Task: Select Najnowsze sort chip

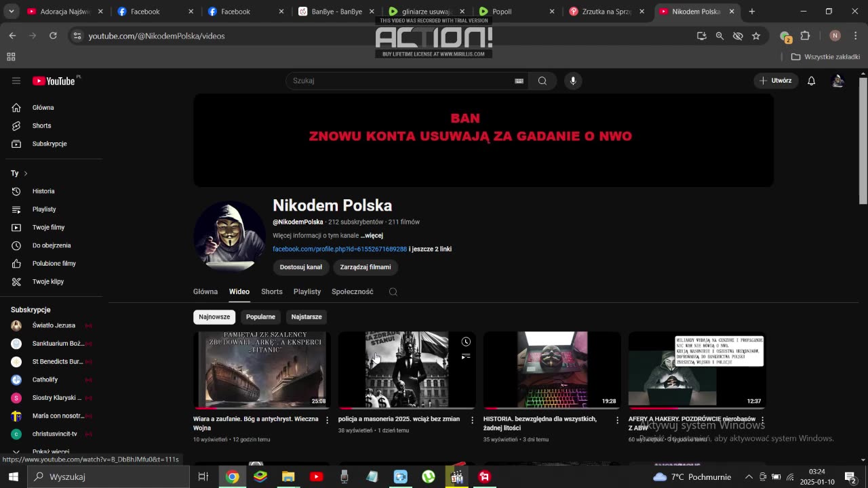Action: (x=214, y=317)
